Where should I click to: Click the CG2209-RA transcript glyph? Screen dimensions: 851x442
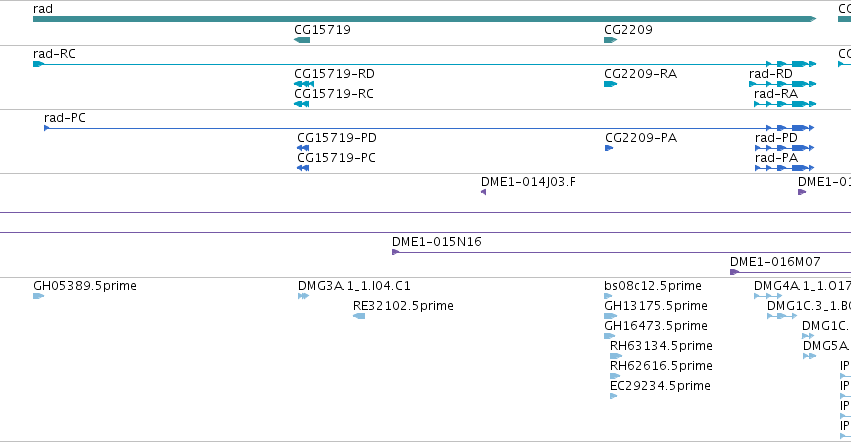coord(611,84)
